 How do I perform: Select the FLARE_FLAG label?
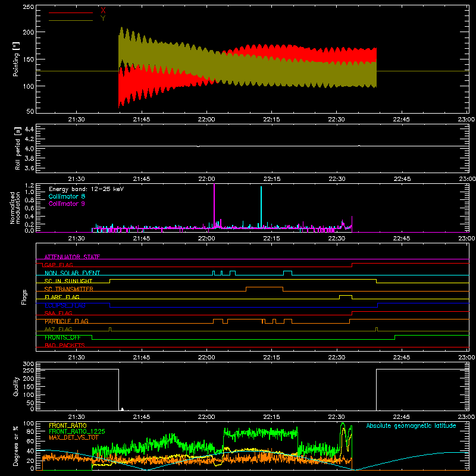[x=62, y=297]
